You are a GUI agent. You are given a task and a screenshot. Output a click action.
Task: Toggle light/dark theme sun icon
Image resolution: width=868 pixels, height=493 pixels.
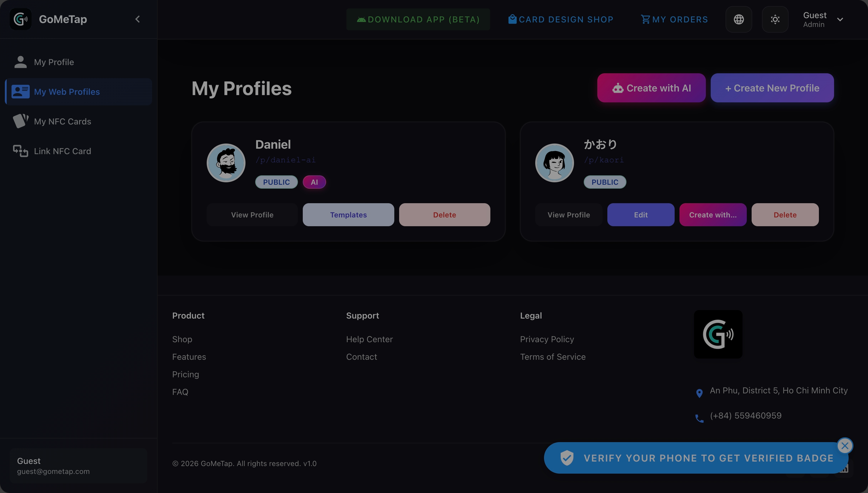click(775, 19)
